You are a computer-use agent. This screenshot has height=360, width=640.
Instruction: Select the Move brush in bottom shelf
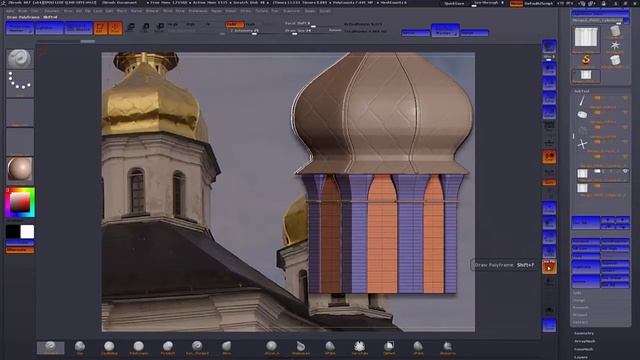227,348
